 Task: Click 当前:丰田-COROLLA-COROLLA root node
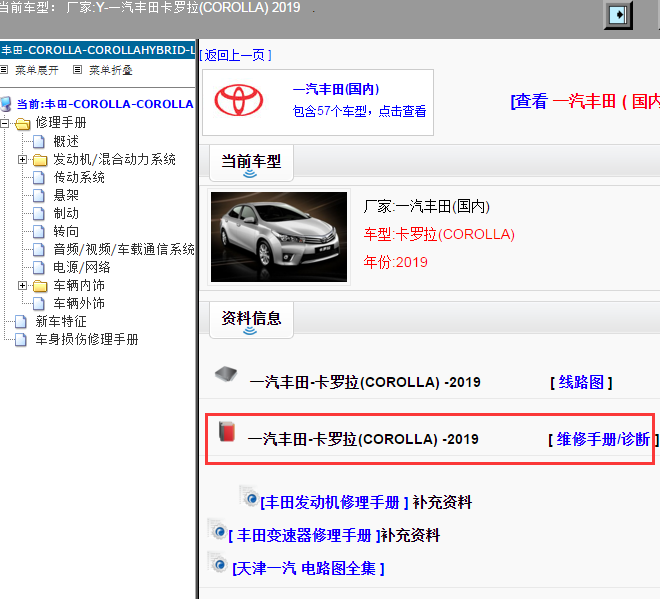point(105,104)
